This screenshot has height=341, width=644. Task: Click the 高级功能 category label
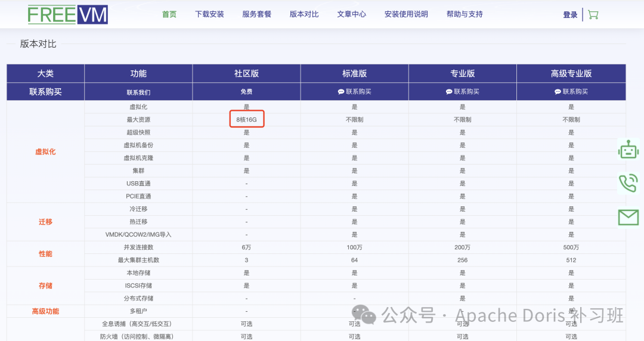(45, 311)
